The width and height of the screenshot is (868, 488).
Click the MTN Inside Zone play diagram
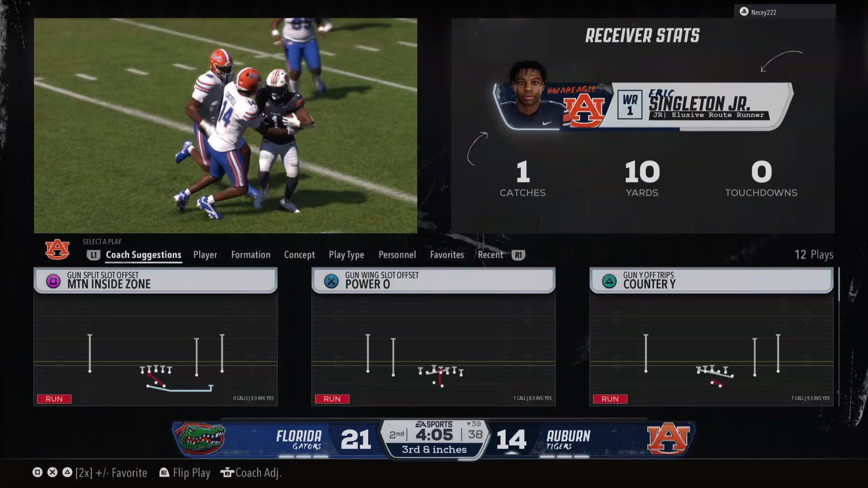click(x=156, y=350)
